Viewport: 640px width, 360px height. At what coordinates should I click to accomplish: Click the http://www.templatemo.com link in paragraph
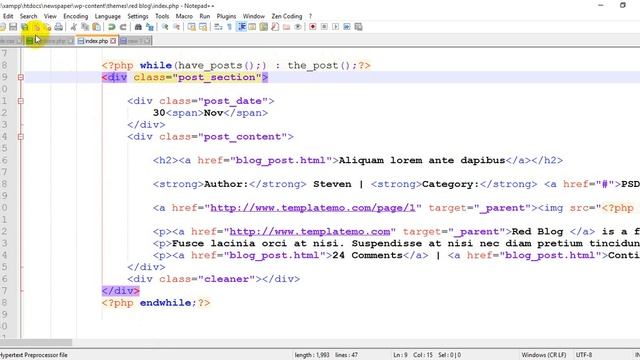310,231
